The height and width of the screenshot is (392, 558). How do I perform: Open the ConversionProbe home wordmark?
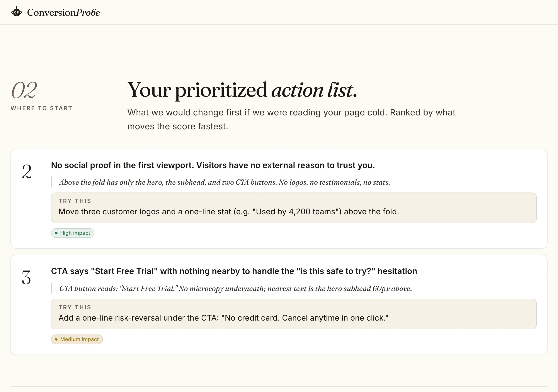pos(63,12)
